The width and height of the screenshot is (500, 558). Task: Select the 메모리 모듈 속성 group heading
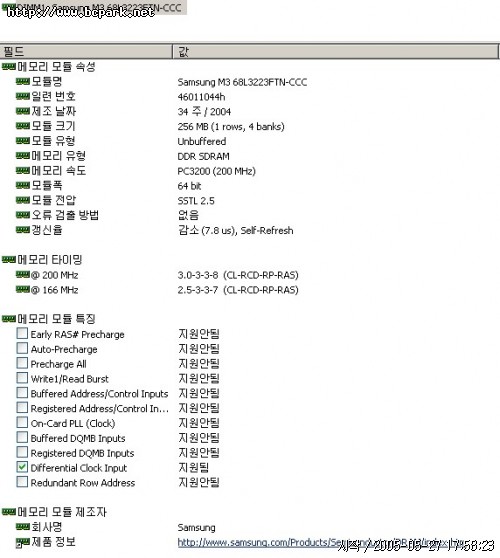click(56, 67)
